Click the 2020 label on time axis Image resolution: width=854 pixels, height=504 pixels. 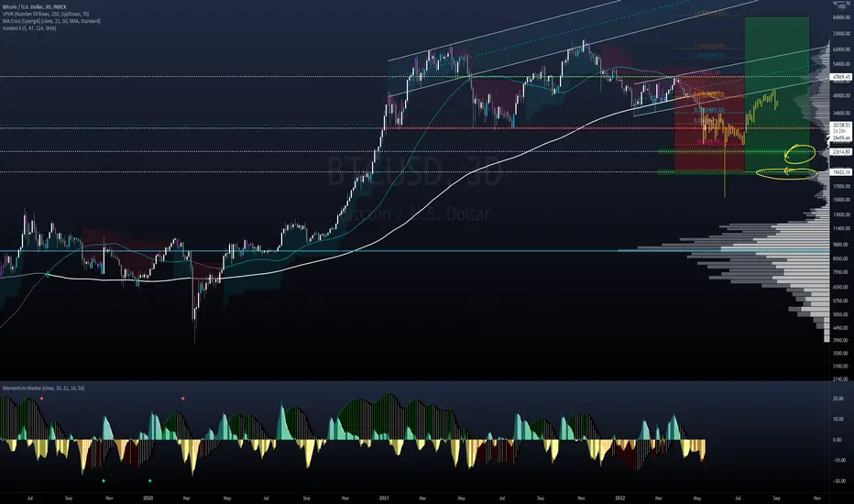pos(148,498)
